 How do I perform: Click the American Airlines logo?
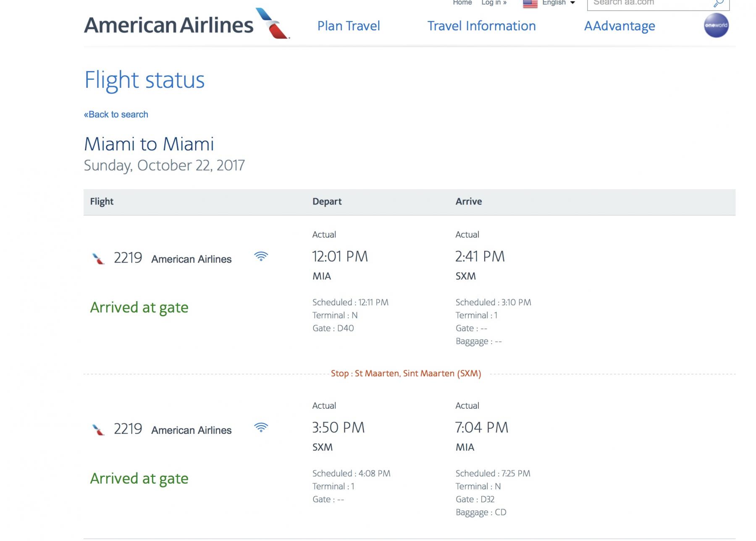click(x=187, y=24)
